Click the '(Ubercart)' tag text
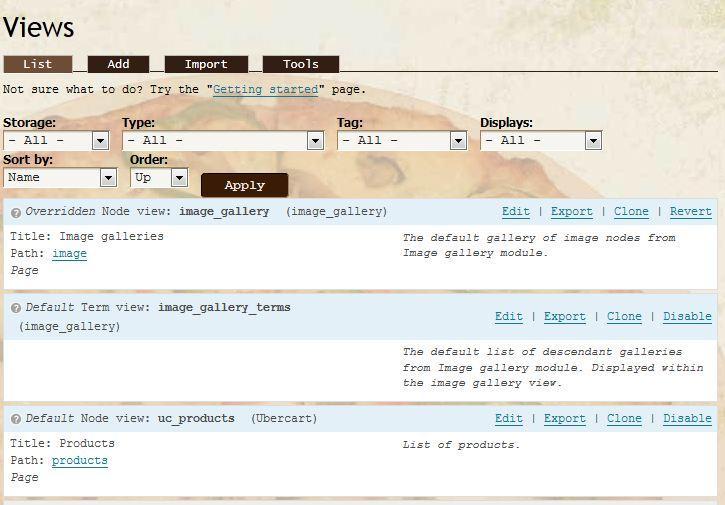 (x=284, y=419)
